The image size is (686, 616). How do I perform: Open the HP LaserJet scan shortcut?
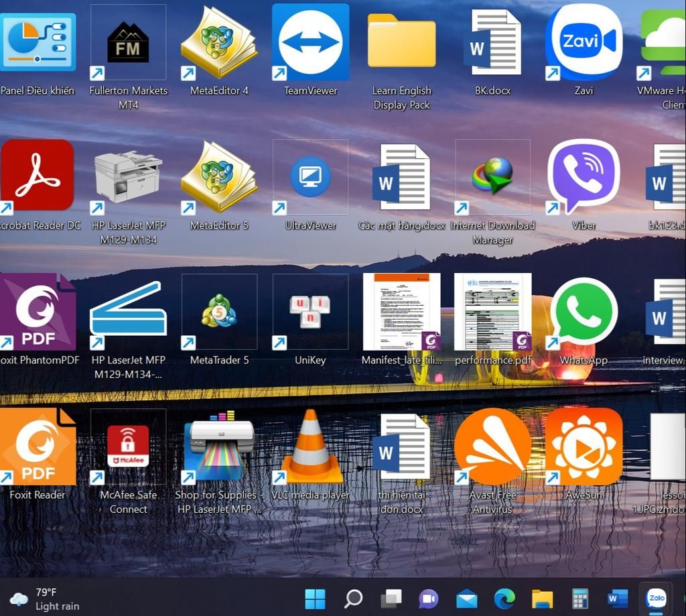click(128, 312)
